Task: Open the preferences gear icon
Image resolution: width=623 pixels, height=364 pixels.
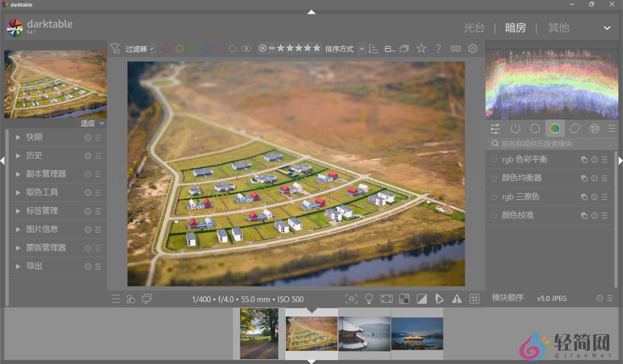Action: tap(472, 48)
